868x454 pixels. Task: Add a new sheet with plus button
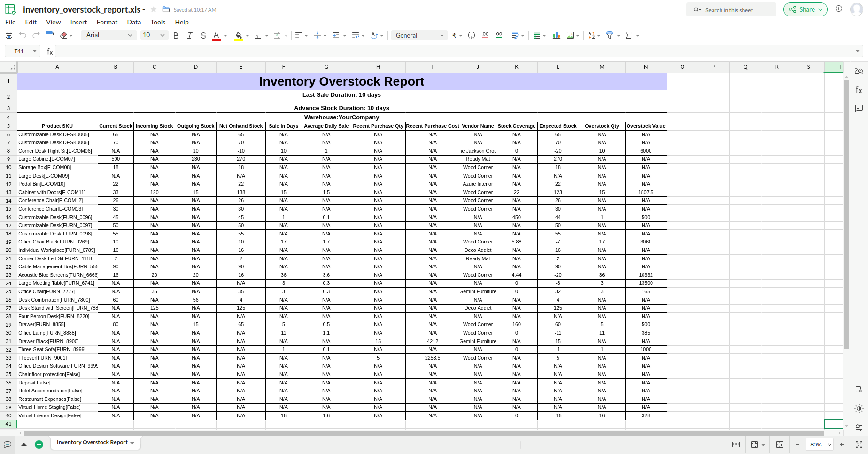39,445
